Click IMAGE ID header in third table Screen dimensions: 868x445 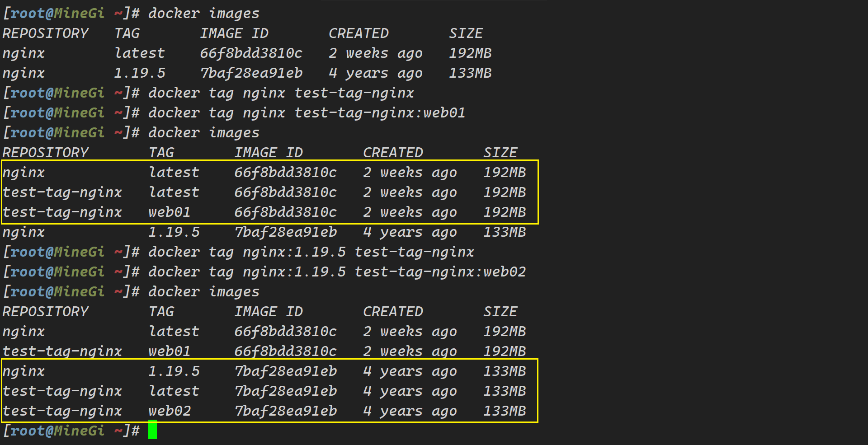pyautogui.click(x=269, y=312)
